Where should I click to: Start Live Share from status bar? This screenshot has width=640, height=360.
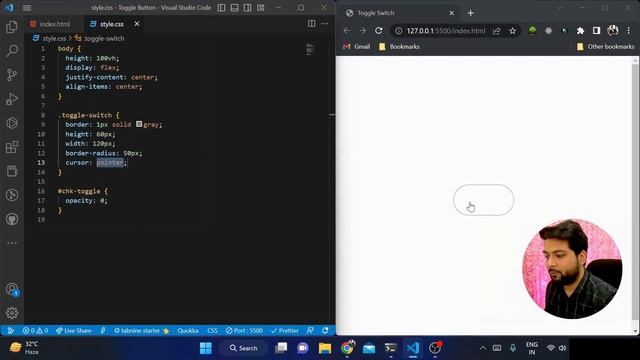(x=74, y=331)
